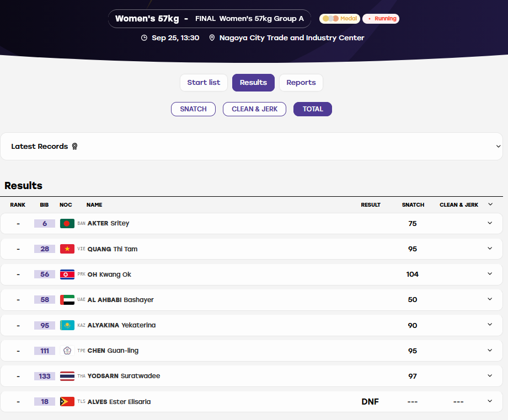This screenshot has height=420, width=508.
Task: Click the Kazakhstan flag beside ALYAKINA Yekaterina
Action: pos(67,325)
